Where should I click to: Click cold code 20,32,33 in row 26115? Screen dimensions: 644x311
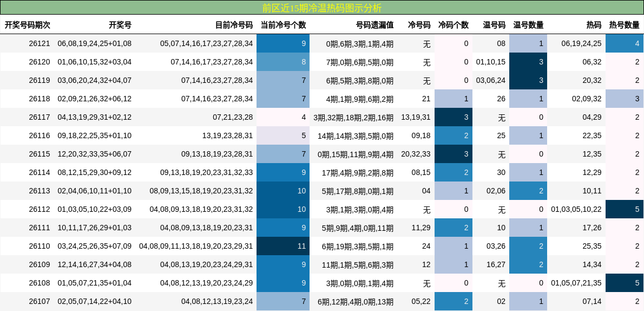[416, 154]
